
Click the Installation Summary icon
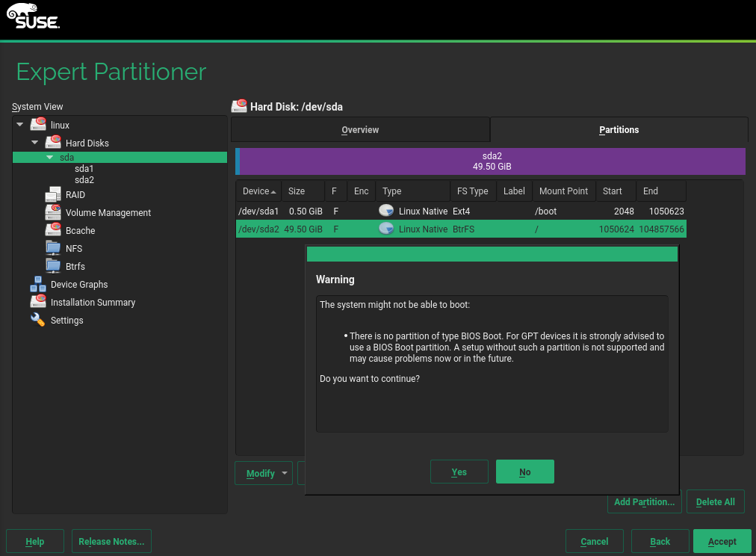pyautogui.click(x=38, y=303)
